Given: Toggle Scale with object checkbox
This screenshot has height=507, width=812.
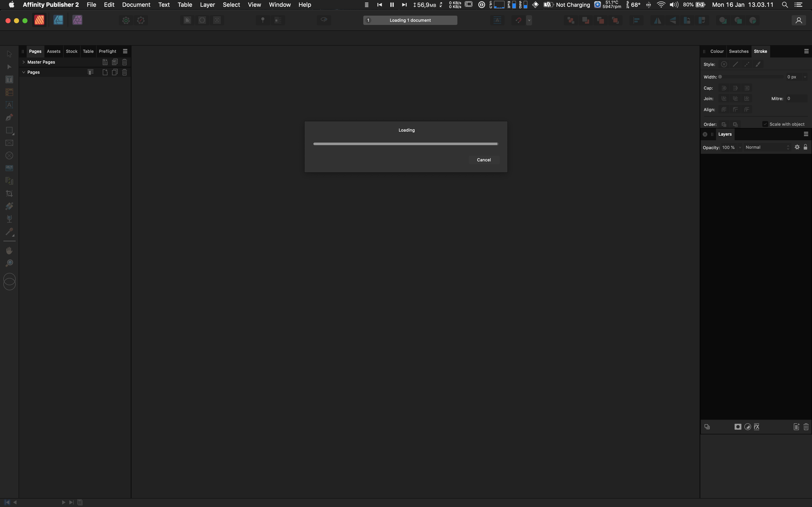Looking at the screenshot, I should pos(765,124).
